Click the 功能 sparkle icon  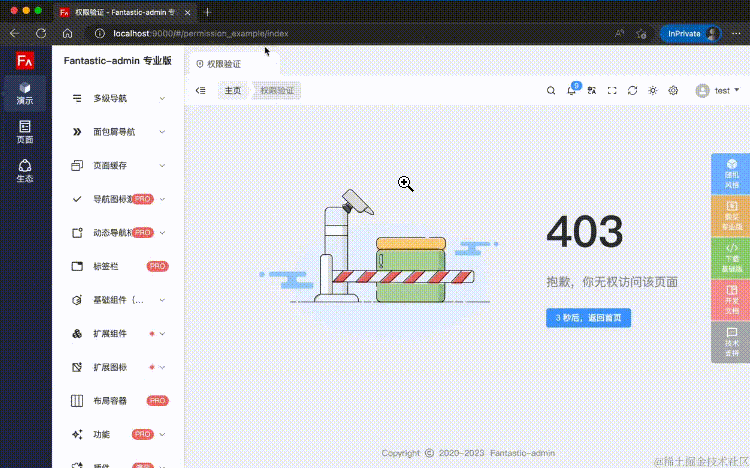[77, 435]
